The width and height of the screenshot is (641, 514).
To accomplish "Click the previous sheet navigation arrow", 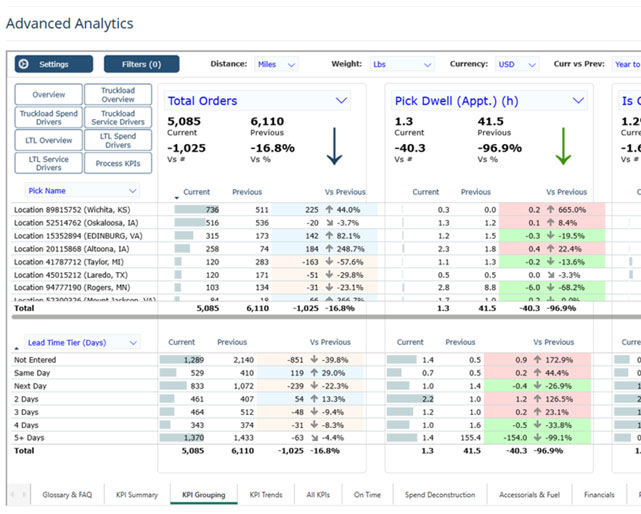I will click(x=13, y=495).
